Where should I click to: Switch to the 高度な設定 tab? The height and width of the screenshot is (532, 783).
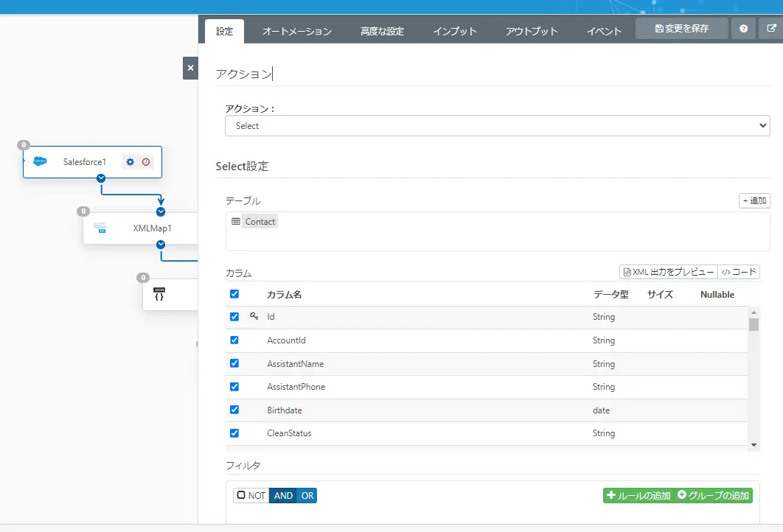coord(383,32)
